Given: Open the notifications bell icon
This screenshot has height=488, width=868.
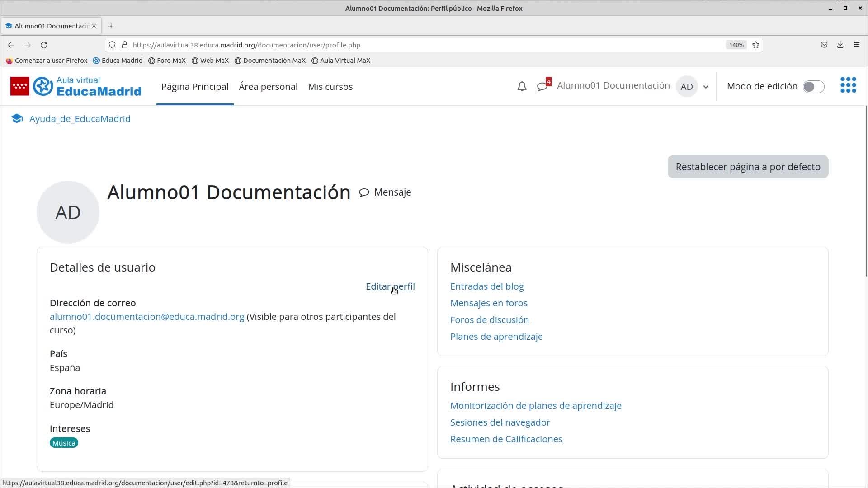Looking at the screenshot, I should [522, 86].
